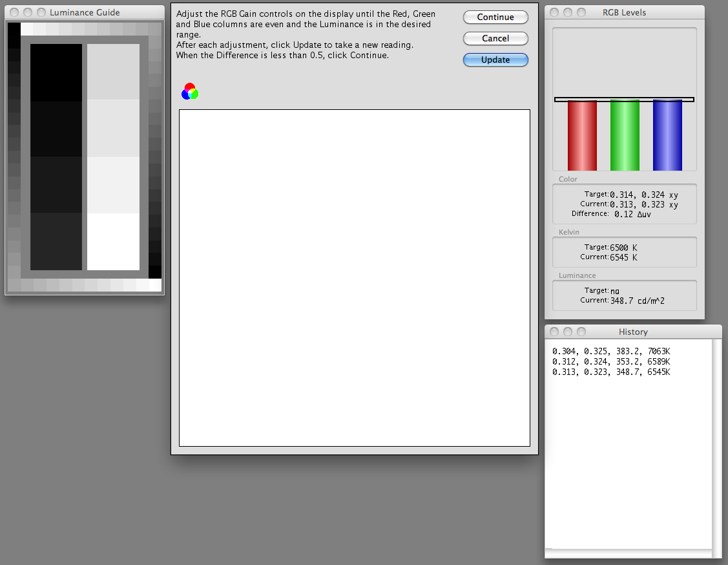Viewport: 728px width, 565px height.
Task: Select the blue column in RGB Levels
Action: pos(667,135)
